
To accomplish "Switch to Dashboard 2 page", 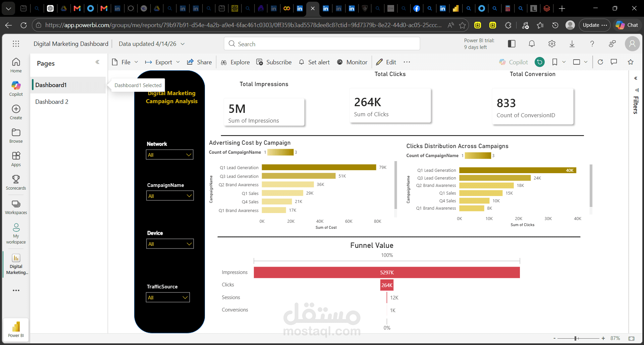I will (x=69, y=102).
